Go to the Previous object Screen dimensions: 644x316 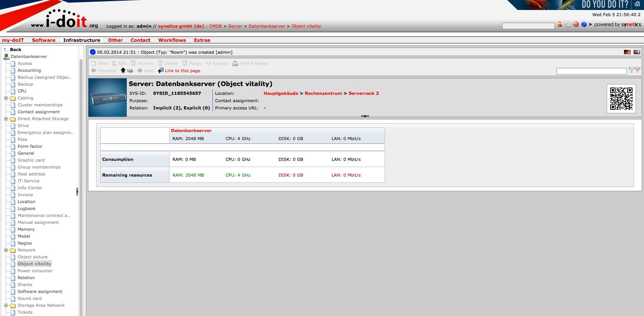104,71
